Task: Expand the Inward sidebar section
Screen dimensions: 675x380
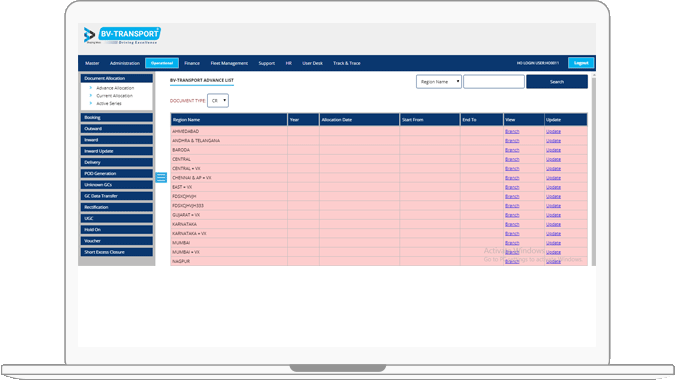Action: click(x=117, y=140)
